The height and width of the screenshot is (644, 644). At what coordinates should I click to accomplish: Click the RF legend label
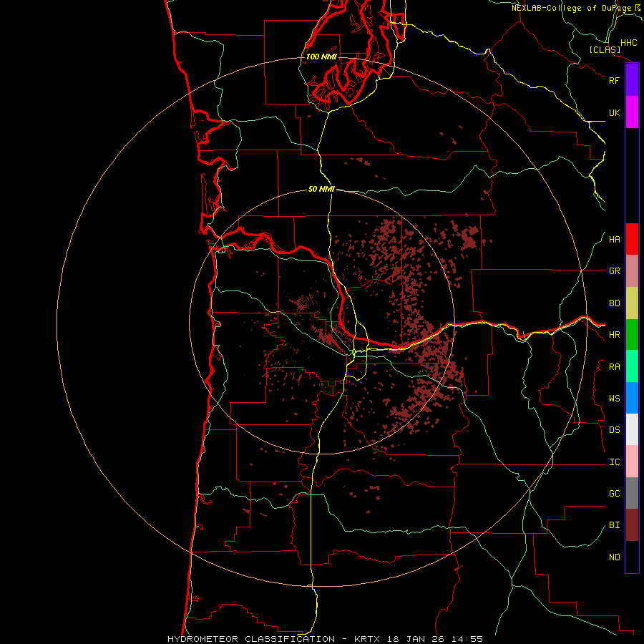614,80
